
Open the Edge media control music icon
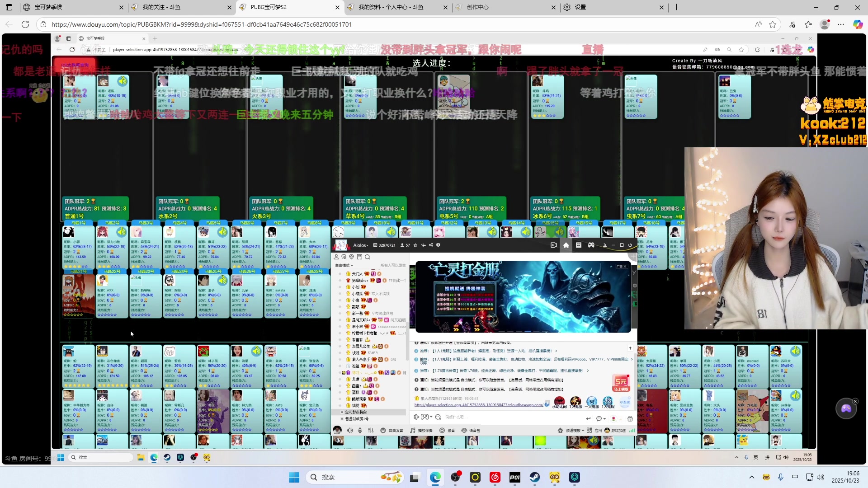pos(792,24)
